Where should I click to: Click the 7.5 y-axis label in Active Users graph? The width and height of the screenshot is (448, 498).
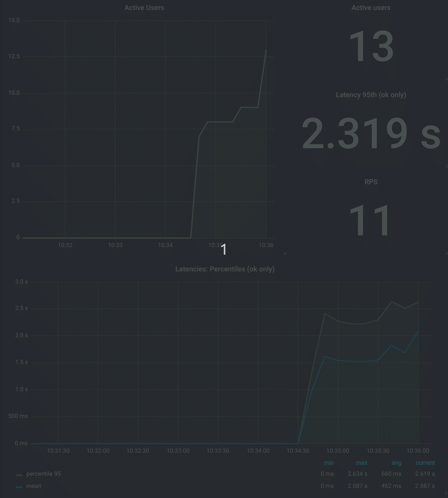pyautogui.click(x=16, y=128)
